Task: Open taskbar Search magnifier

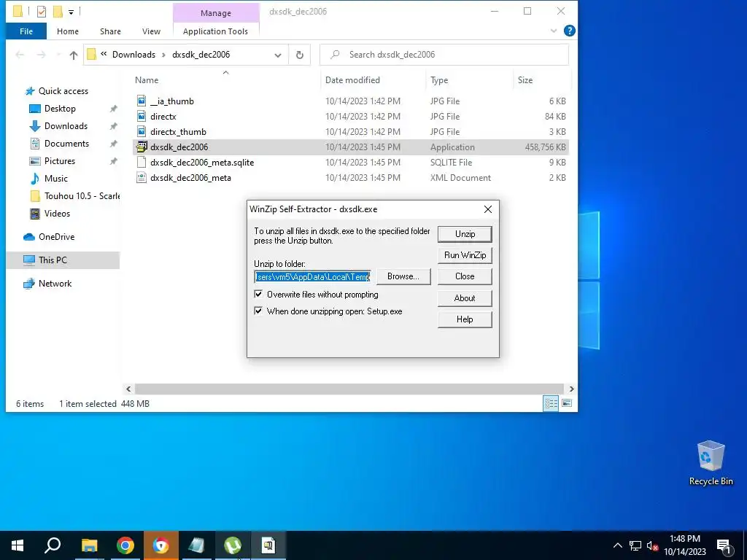Action: tap(53, 545)
